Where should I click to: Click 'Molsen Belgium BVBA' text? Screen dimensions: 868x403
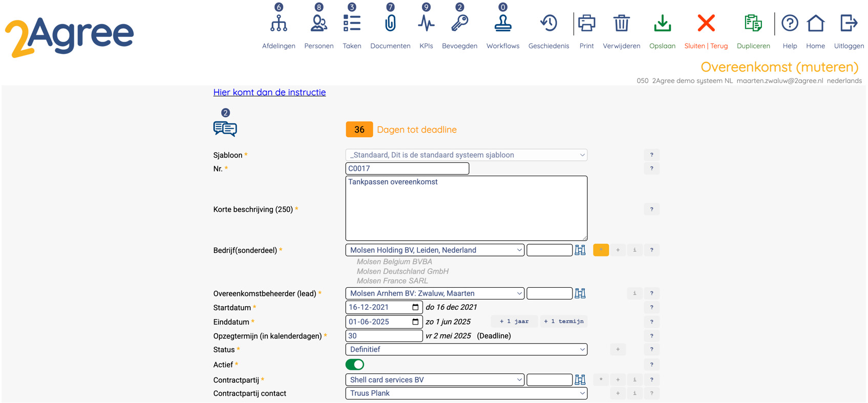[394, 262]
